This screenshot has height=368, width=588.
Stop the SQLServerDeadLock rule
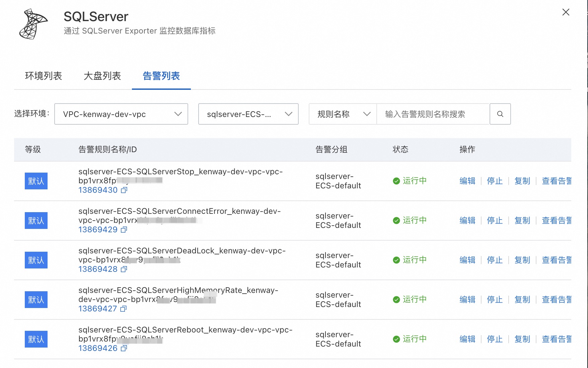[x=495, y=260]
